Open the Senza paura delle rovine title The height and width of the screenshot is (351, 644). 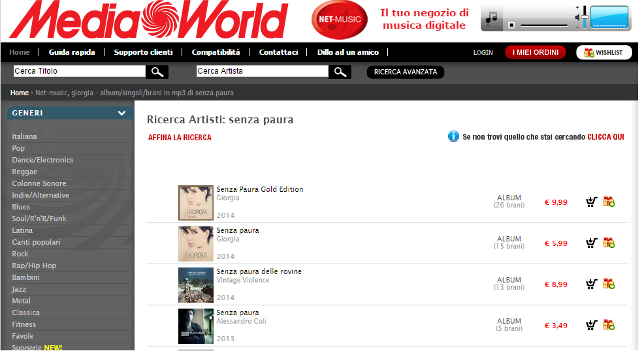pos(259,271)
